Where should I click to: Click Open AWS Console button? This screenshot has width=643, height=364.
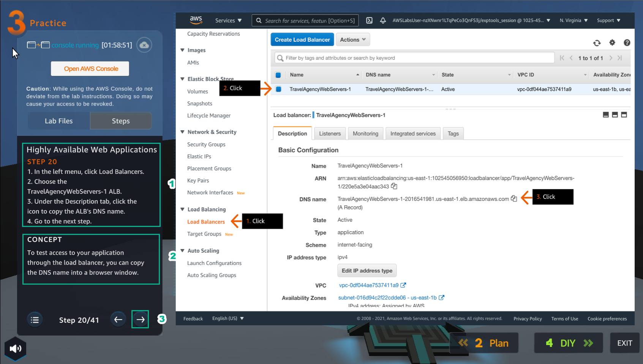coord(90,69)
